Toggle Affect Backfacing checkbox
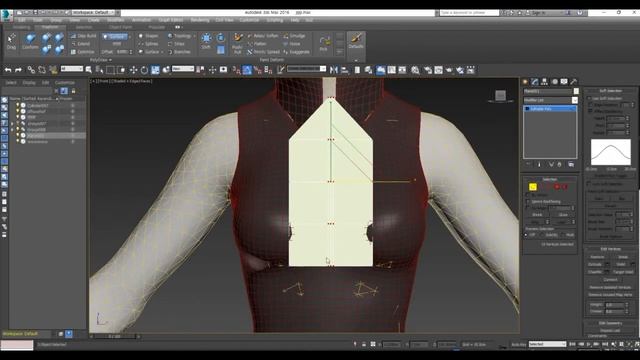640x360 pixels. pos(590,111)
